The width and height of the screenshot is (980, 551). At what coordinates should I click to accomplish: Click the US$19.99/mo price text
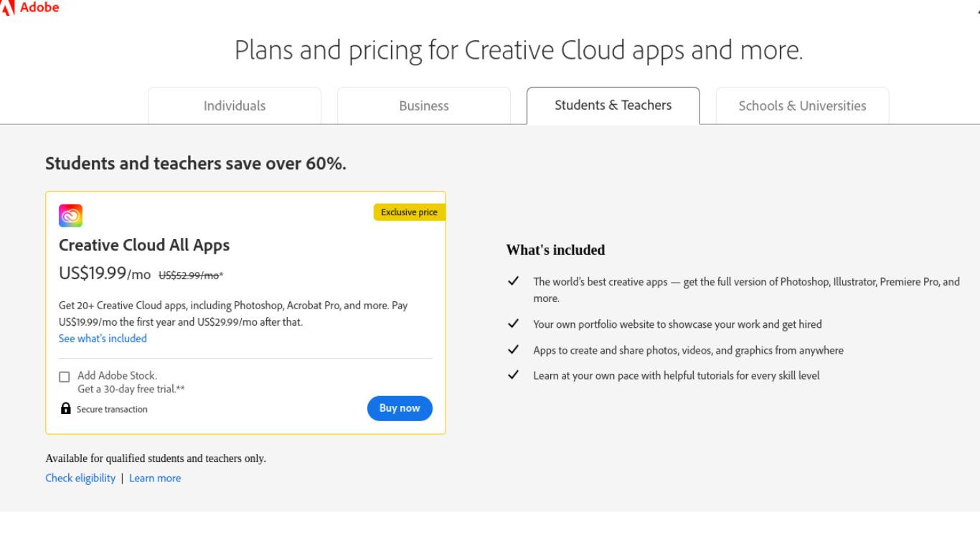pyautogui.click(x=105, y=273)
